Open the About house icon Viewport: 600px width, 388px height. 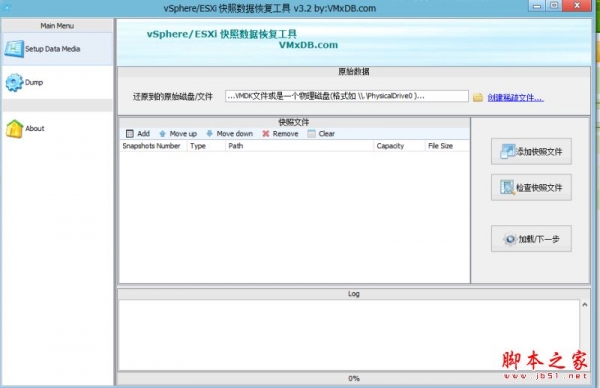pos(15,129)
